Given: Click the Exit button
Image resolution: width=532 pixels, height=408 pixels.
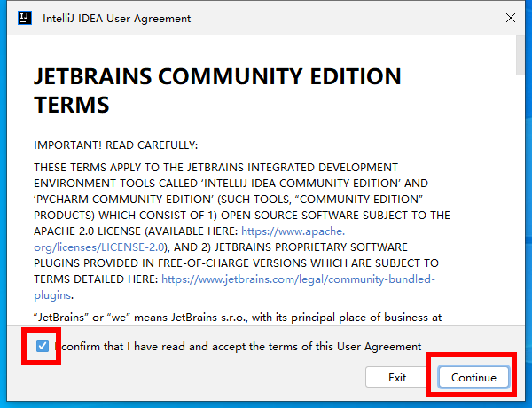Looking at the screenshot, I should (x=397, y=377).
